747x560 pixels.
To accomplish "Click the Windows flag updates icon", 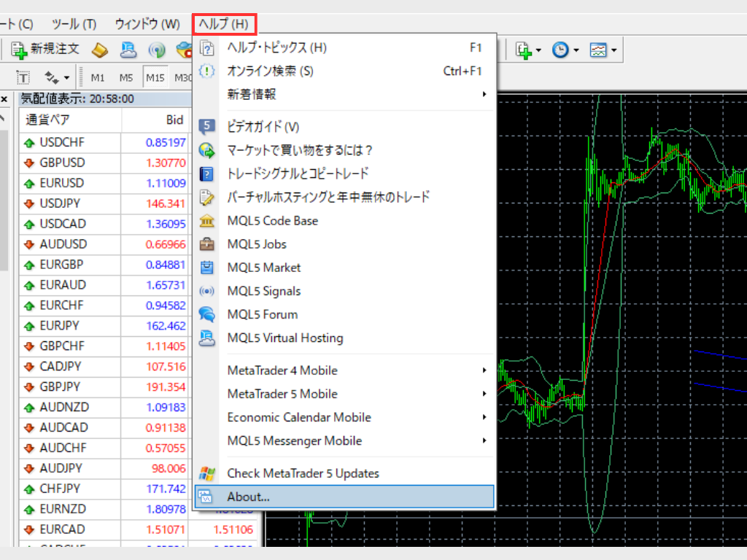I will pos(206,473).
